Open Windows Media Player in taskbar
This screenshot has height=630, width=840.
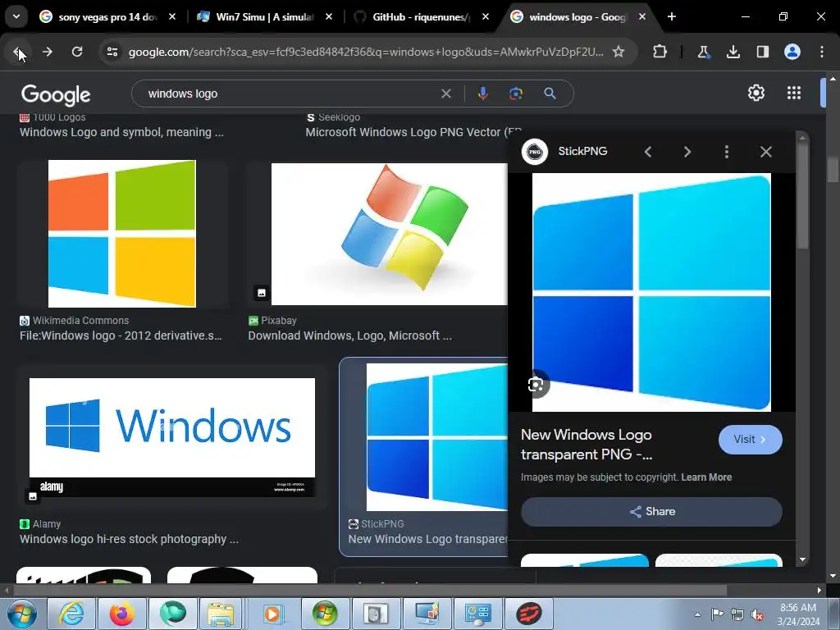[272, 614]
